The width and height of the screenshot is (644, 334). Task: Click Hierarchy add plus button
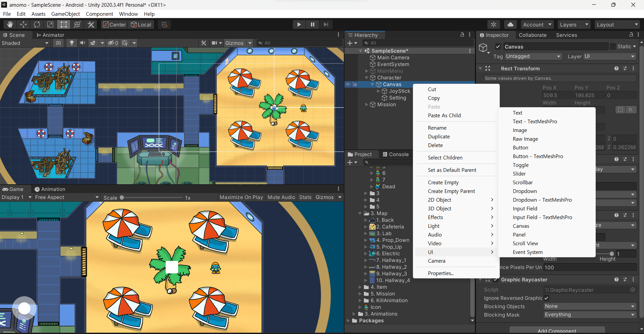(x=350, y=43)
